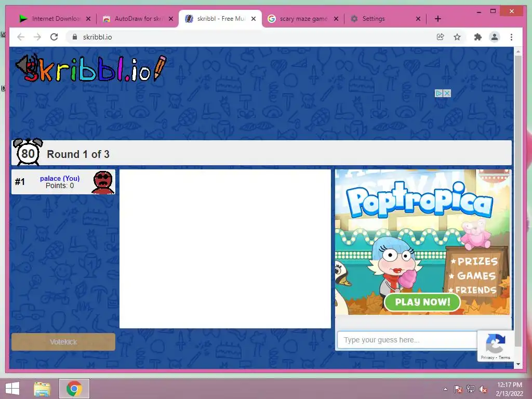Click the skribbl.io address bar
Image resolution: width=532 pixels, height=399 pixels.
(x=251, y=37)
